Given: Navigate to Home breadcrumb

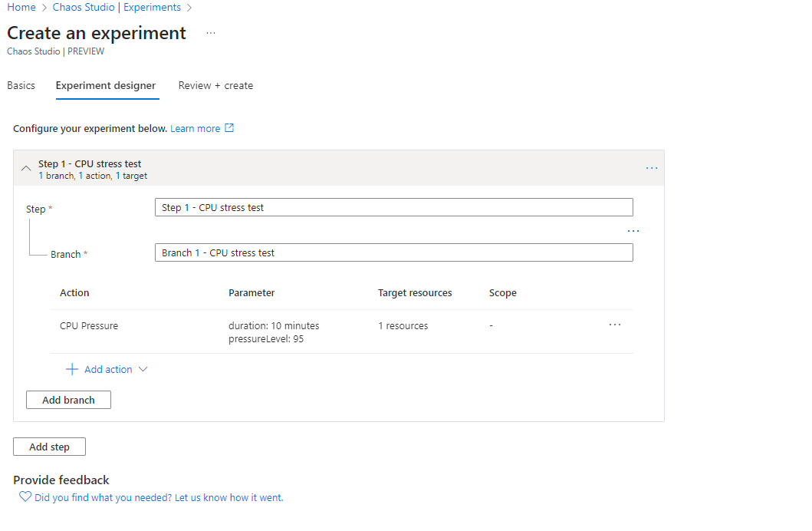Looking at the screenshot, I should coord(21,7).
